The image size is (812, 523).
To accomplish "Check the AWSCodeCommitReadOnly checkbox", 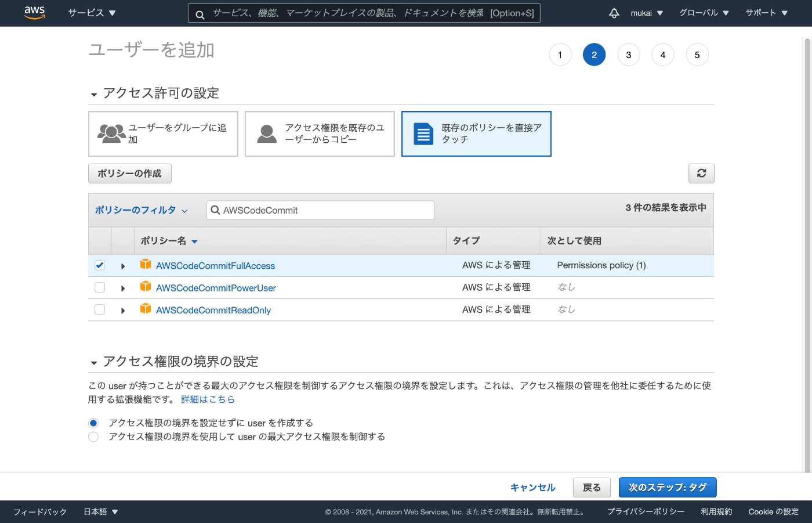I will [x=100, y=309].
